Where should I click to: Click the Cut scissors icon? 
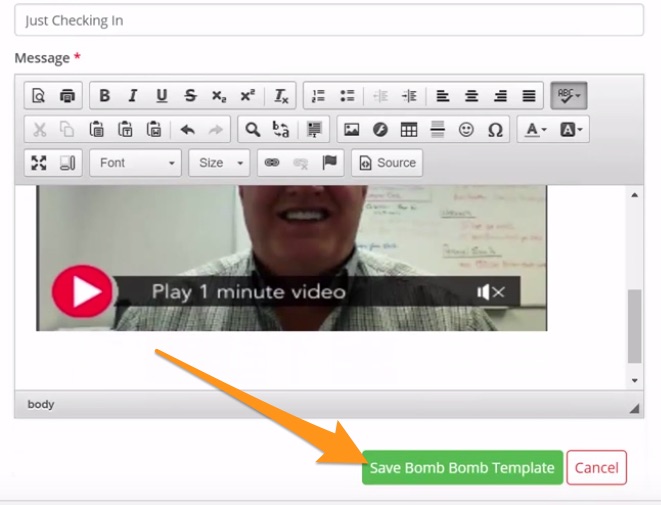(x=39, y=129)
